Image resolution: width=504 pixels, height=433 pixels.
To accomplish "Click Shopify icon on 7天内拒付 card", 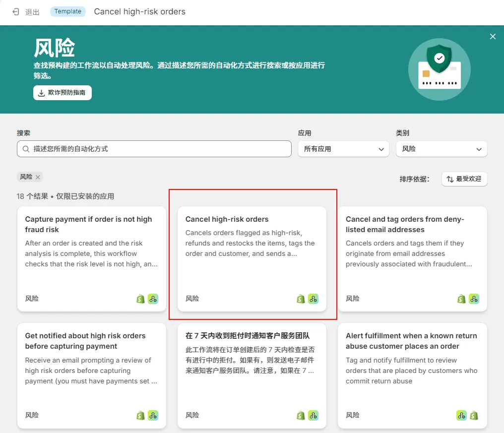I will coord(301,415).
